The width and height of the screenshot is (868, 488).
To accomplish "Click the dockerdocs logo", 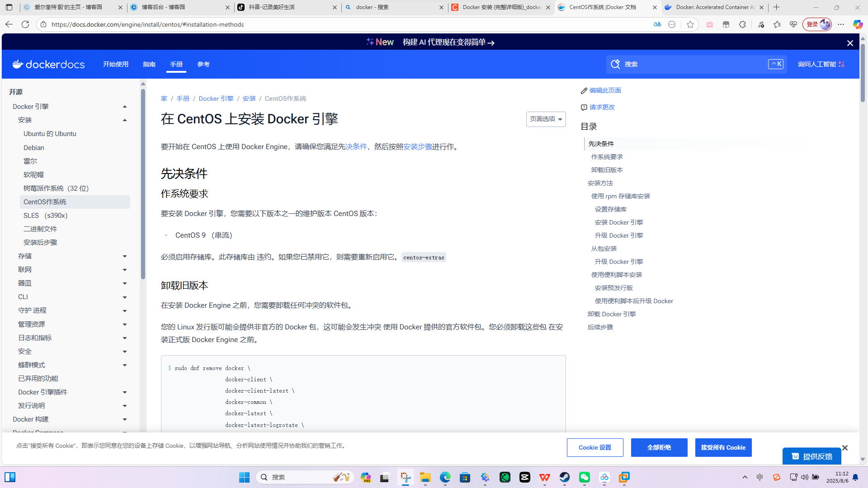I will [48, 64].
